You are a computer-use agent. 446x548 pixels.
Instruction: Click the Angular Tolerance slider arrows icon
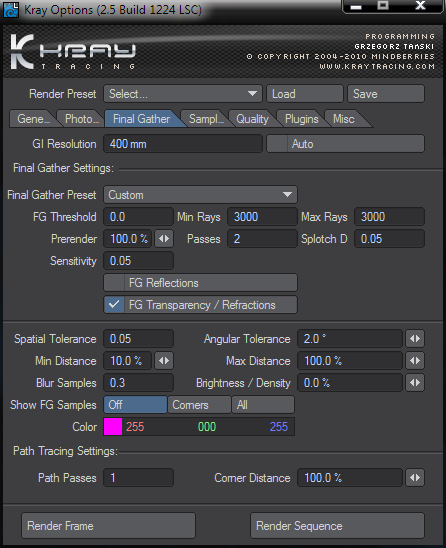tap(415, 339)
